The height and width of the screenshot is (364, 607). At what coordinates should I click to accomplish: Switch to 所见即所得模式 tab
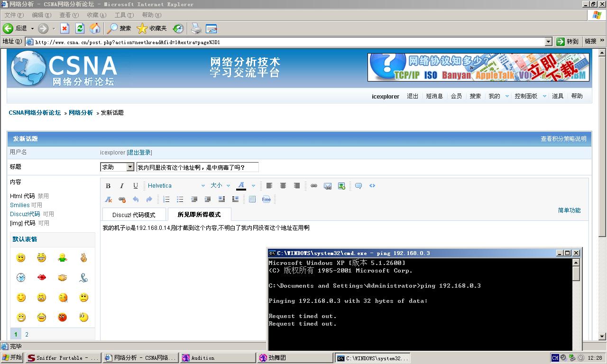tap(199, 214)
